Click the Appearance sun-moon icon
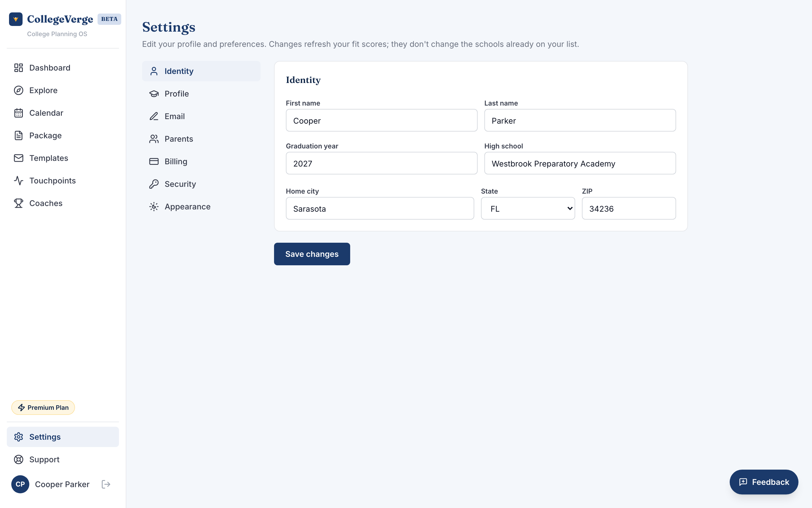The width and height of the screenshot is (812, 508). pyautogui.click(x=154, y=207)
